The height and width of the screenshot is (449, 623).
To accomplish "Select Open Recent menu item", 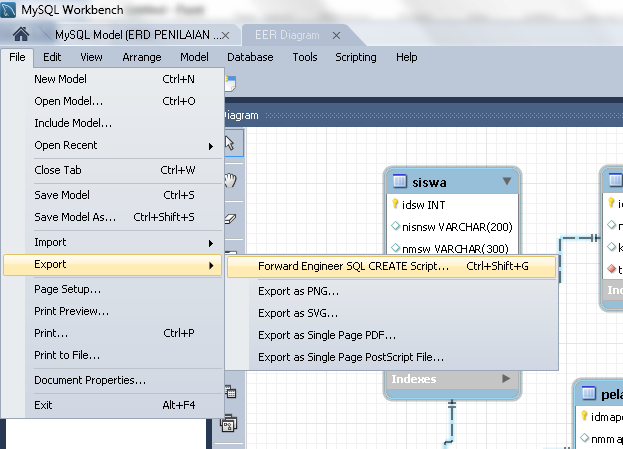I will coord(112,145).
